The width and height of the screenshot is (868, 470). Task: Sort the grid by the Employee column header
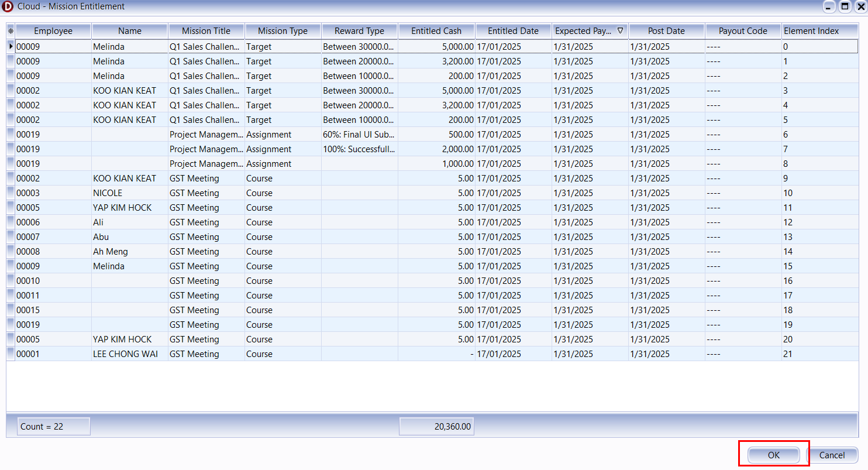pos(53,30)
